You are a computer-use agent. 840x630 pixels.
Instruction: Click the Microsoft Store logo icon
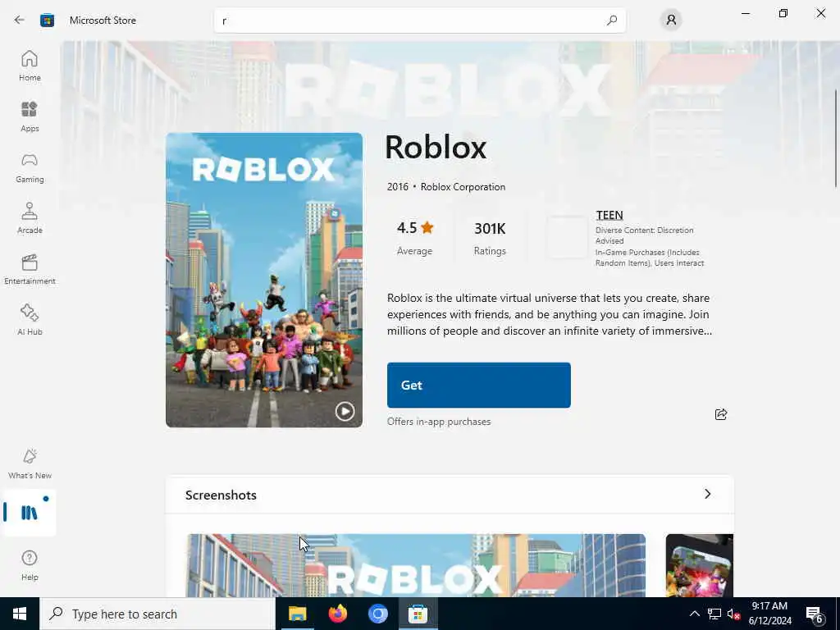[47, 21]
